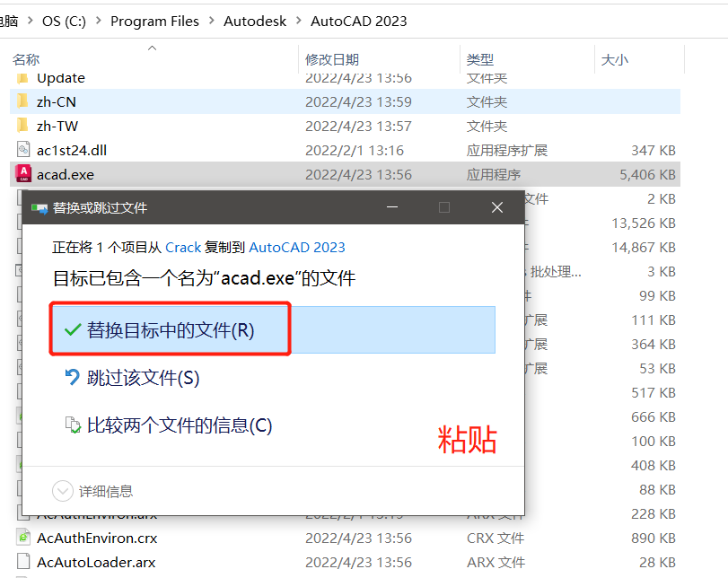Click the AcAuthEnviron.crx file icon
The width and height of the screenshot is (728, 578).
[x=23, y=537]
